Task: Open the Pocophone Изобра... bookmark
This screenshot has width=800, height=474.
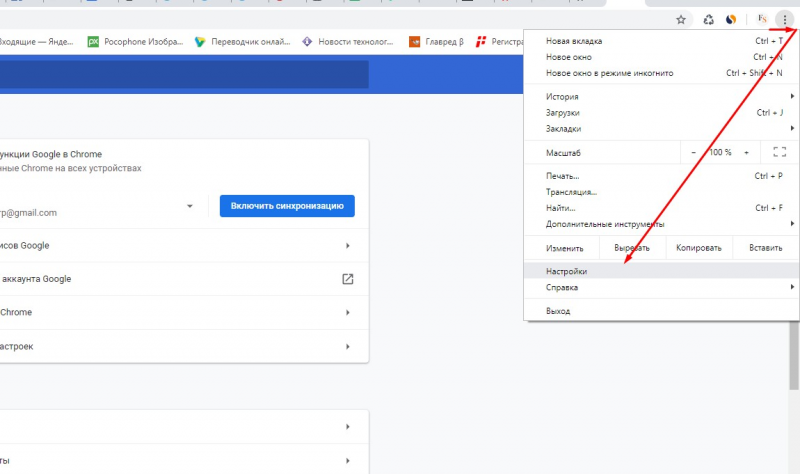Action: tap(135, 42)
